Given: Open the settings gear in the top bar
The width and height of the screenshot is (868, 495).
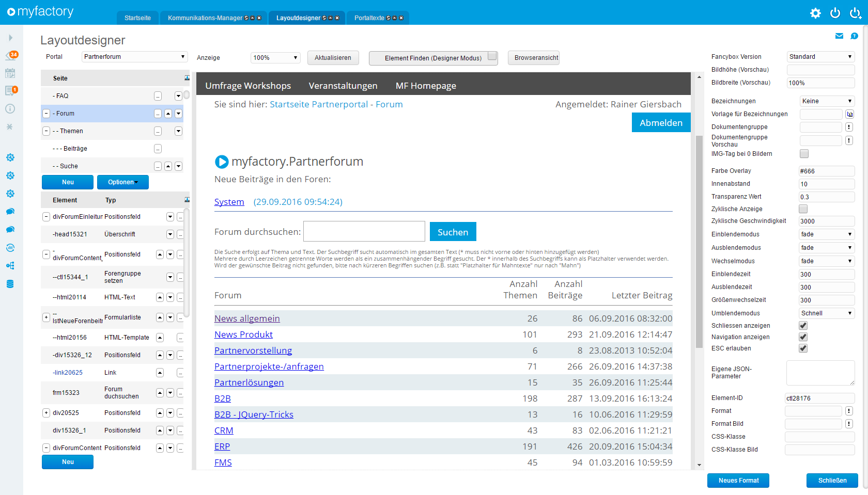Looking at the screenshot, I should [815, 13].
